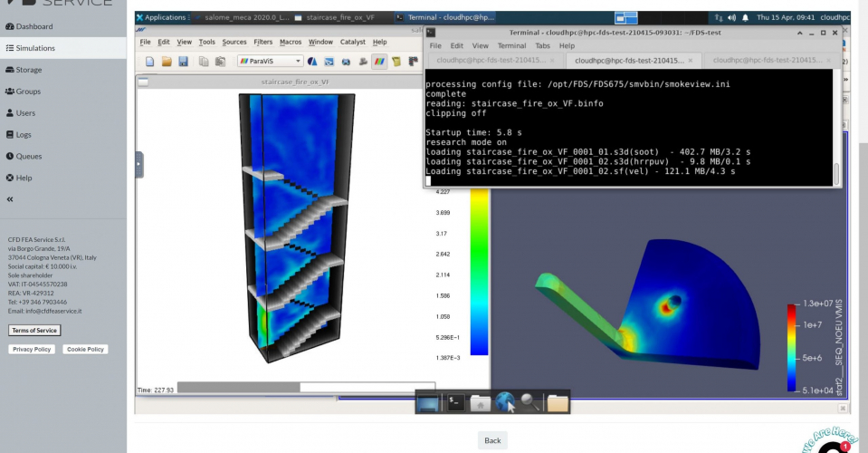Open the Salome View menu
The width and height of the screenshot is (868, 453).
[x=184, y=42]
